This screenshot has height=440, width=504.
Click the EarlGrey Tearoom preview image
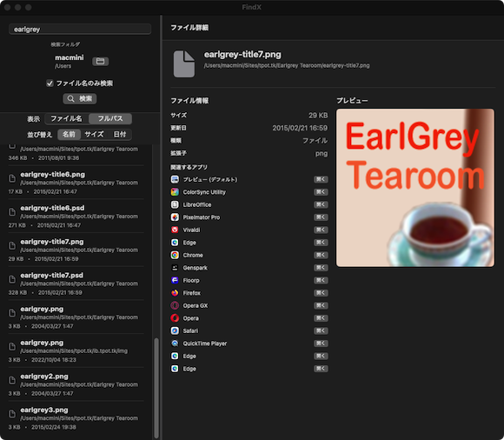coord(415,188)
